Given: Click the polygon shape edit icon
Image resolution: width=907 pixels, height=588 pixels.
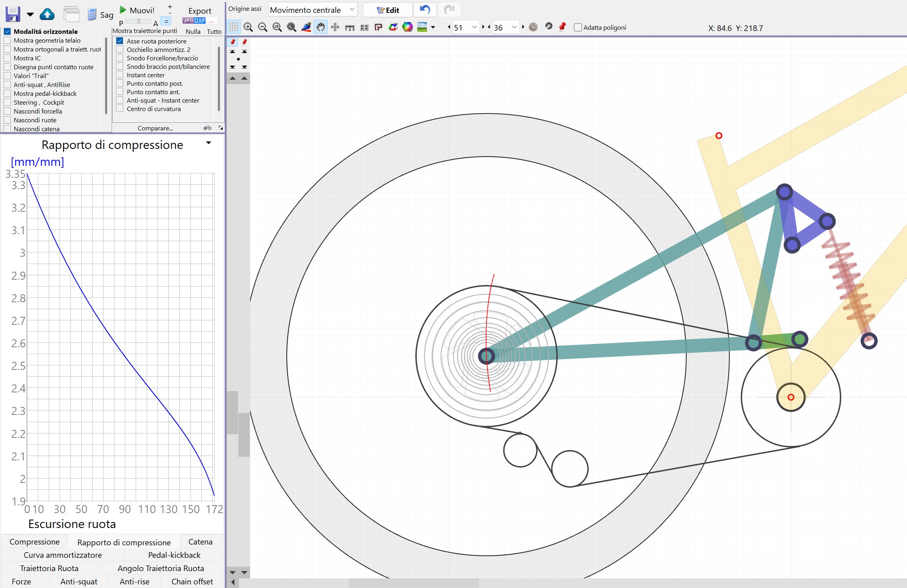Looking at the screenshot, I should pyautogui.click(x=378, y=27).
